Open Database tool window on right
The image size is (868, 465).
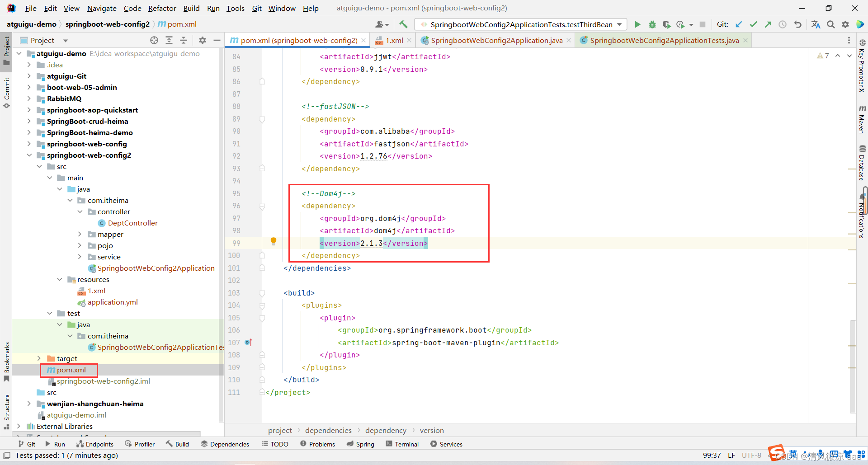pos(862,163)
